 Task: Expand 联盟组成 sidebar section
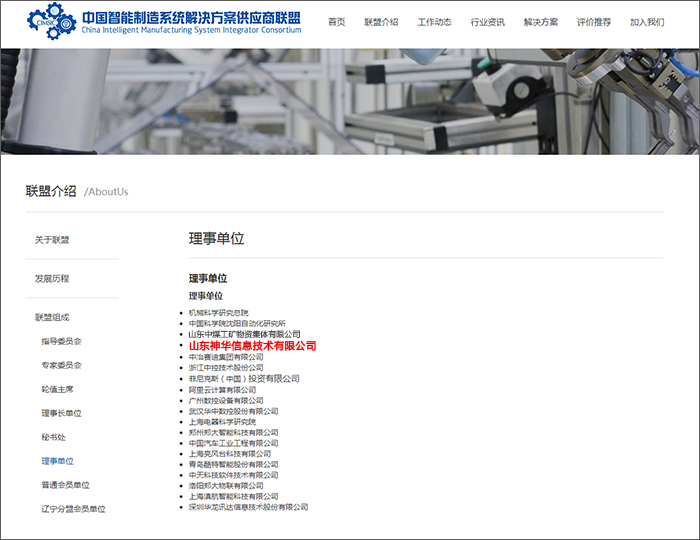[52, 317]
